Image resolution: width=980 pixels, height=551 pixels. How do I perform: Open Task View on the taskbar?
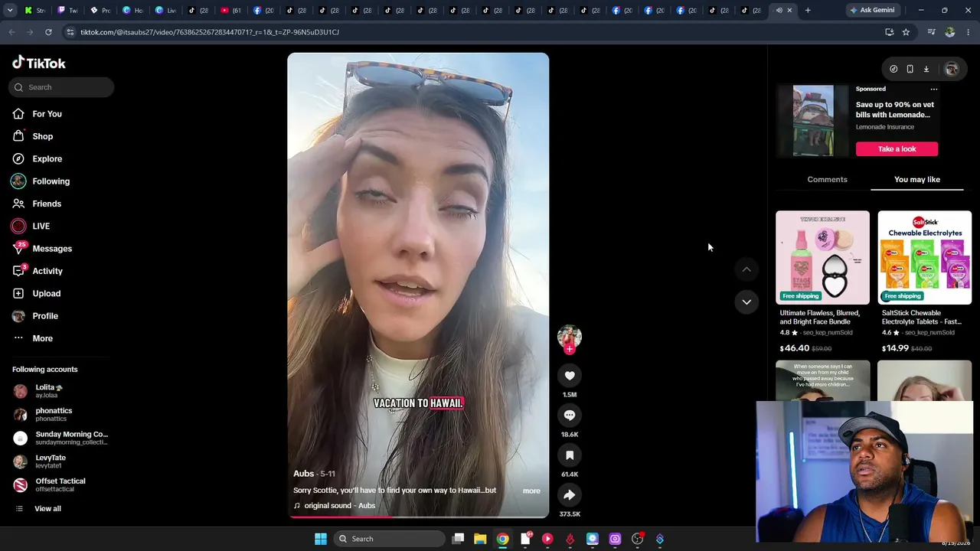[458, 539]
